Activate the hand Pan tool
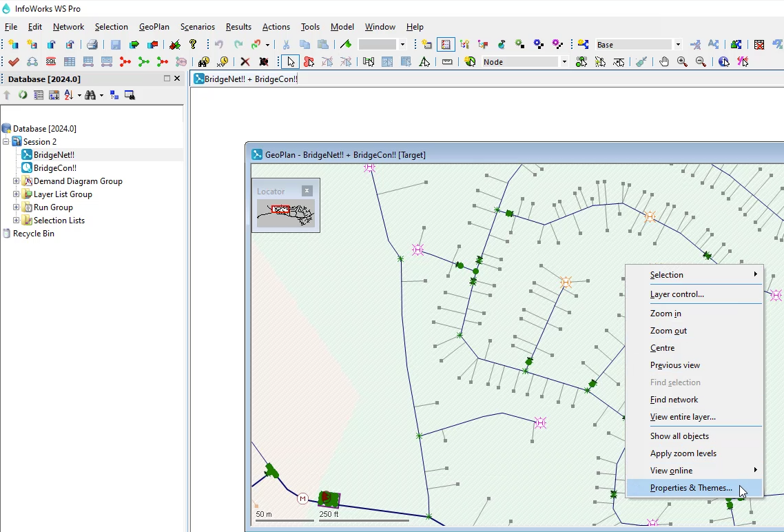Viewport: 784px width, 532px height. (663, 62)
